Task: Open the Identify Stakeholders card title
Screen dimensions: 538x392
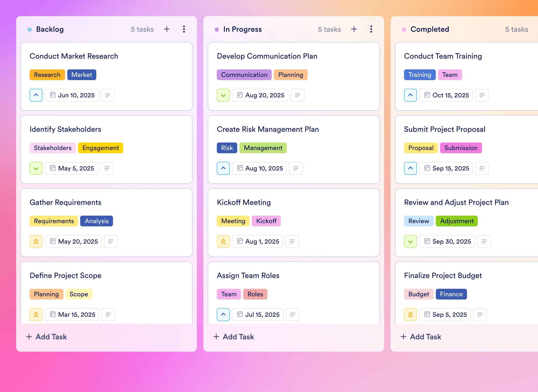Action: [65, 129]
